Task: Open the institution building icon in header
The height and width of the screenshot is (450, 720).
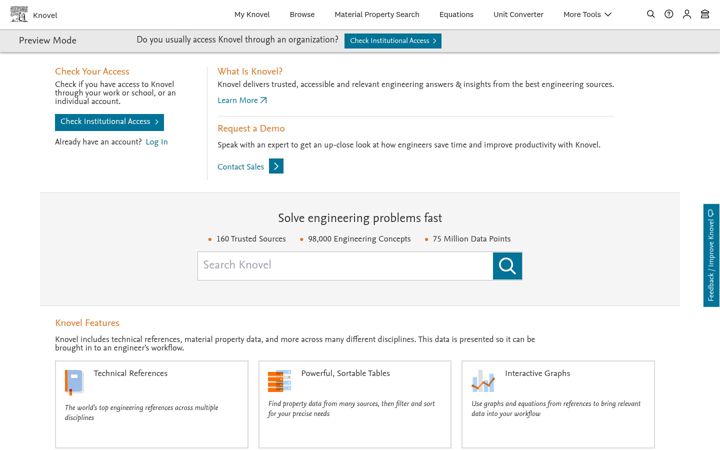Action: point(705,14)
